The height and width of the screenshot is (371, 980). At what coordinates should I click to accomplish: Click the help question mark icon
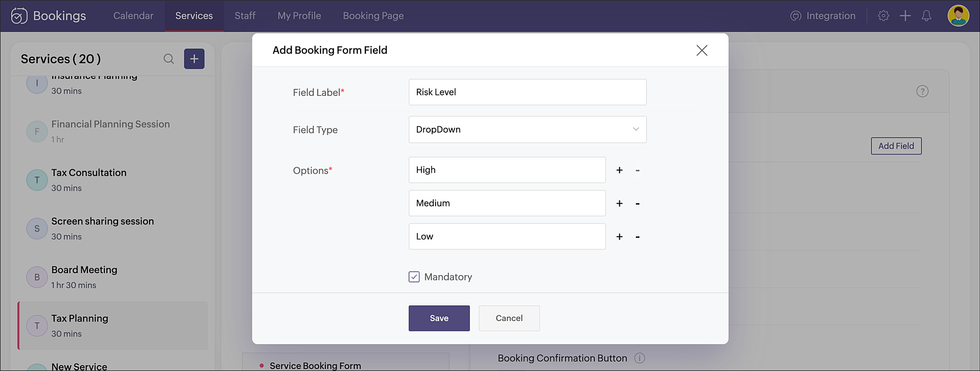pyautogui.click(x=922, y=92)
